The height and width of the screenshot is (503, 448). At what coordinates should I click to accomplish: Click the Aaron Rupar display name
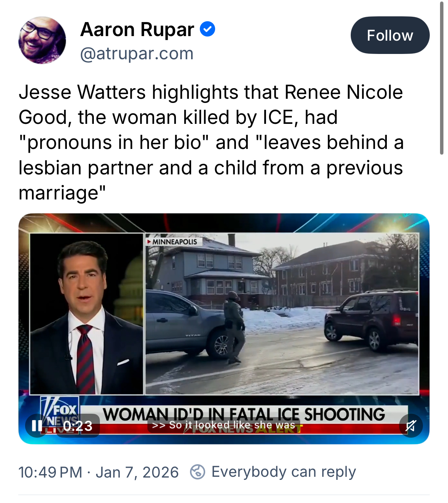[x=137, y=29]
